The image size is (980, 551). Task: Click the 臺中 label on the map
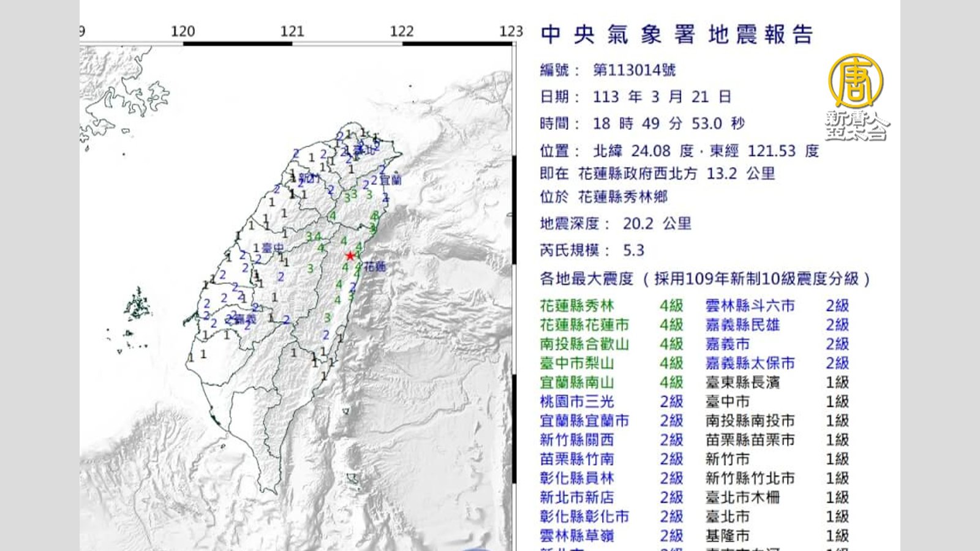(x=273, y=248)
